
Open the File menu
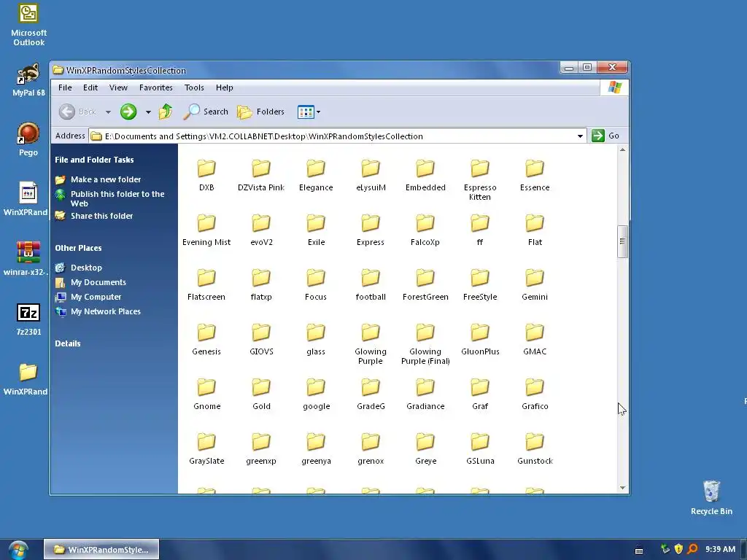[x=65, y=87]
